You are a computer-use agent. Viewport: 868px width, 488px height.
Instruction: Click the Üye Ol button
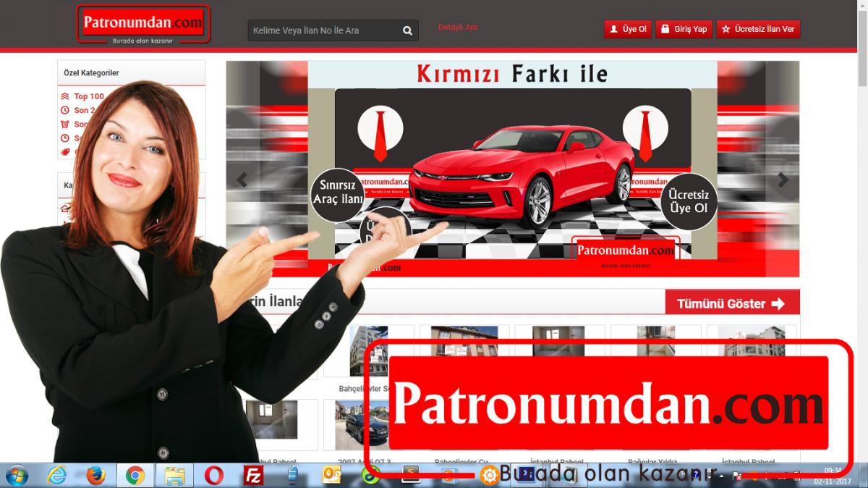(628, 29)
